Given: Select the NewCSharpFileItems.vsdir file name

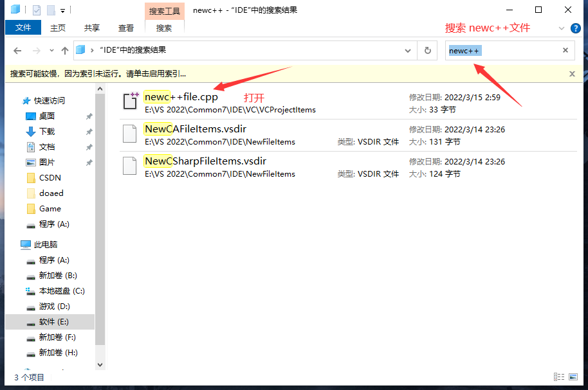Looking at the screenshot, I should pos(205,161).
